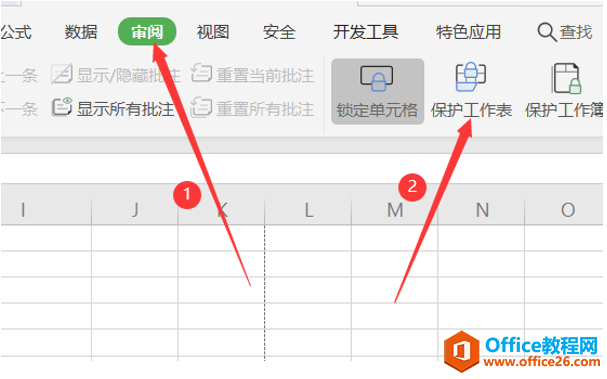
Task: Click the 查找 search magnifier icon
Action: tap(547, 32)
